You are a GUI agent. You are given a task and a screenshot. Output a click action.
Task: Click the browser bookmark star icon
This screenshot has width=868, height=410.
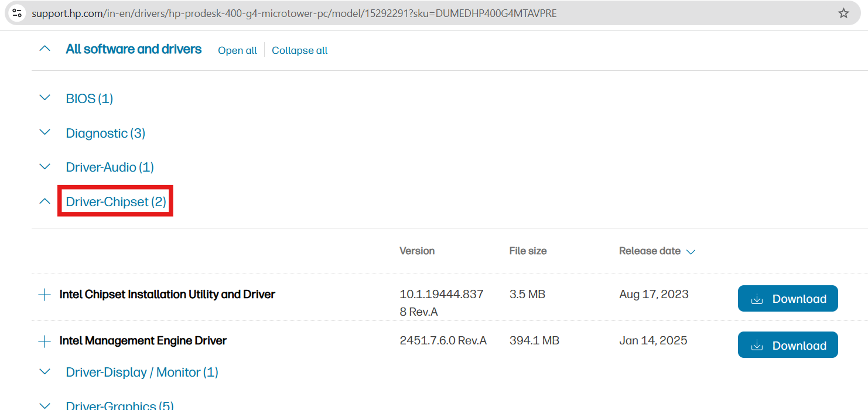(843, 12)
